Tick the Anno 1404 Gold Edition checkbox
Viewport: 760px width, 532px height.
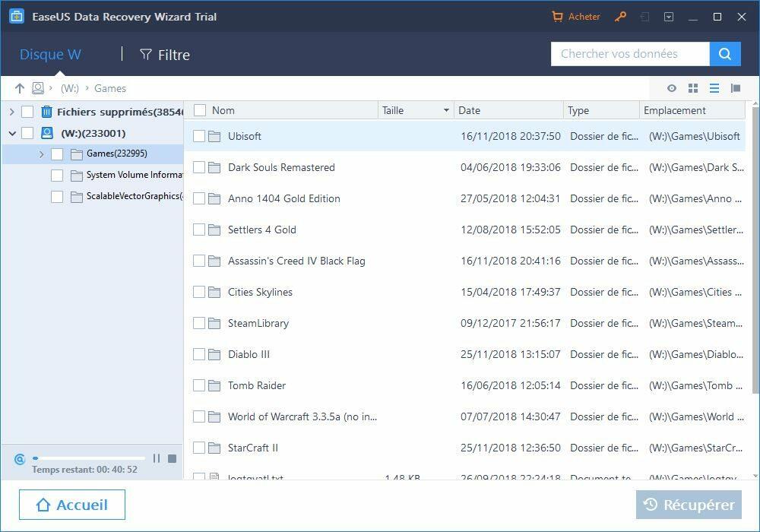(x=199, y=198)
